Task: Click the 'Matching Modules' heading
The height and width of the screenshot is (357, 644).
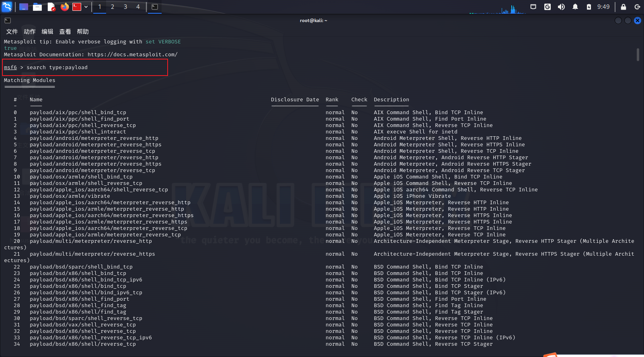Action: [x=30, y=80]
